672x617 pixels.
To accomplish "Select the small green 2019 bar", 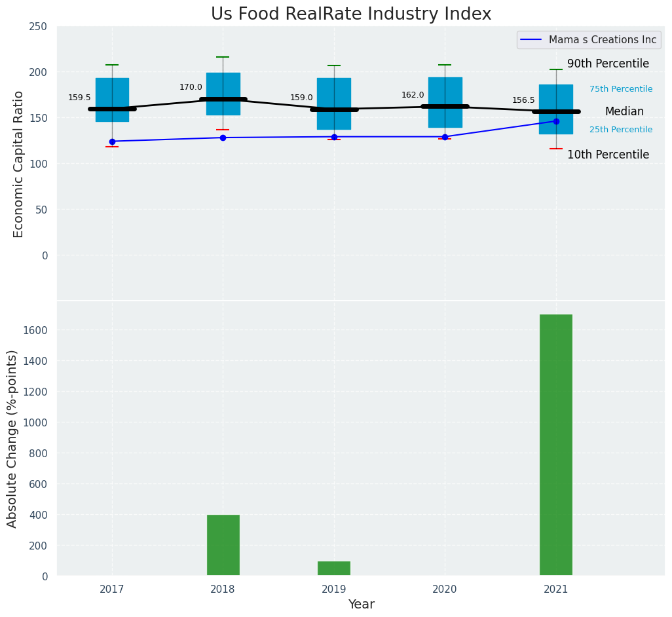I will pyautogui.click(x=334, y=569).
